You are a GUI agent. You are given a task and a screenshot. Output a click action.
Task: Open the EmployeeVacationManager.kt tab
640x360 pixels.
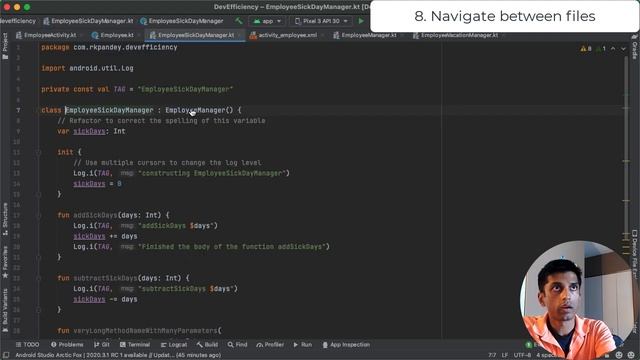458,35
